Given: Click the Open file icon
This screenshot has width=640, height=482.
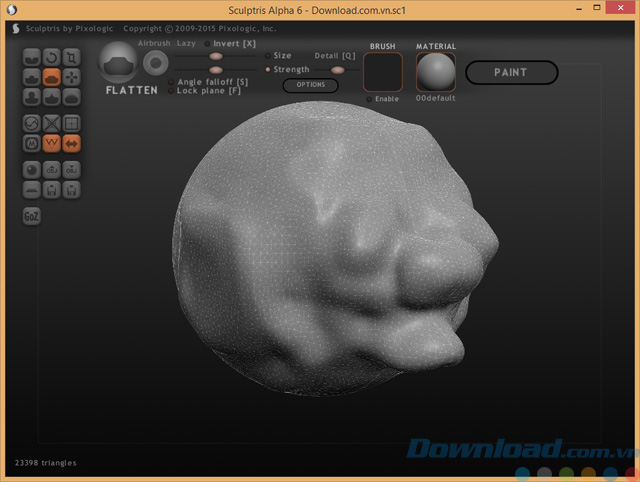Looking at the screenshot, I should pyautogui.click(x=51, y=190).
